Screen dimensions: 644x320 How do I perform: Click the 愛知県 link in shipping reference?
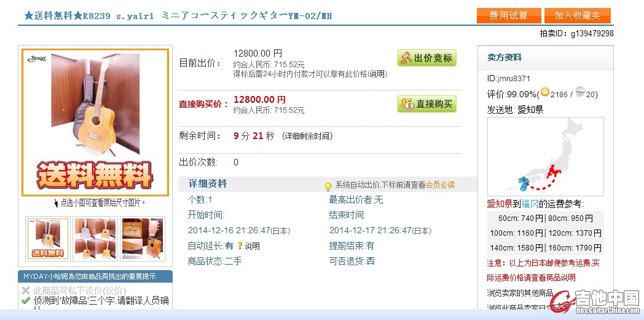[x=499, y=204]
